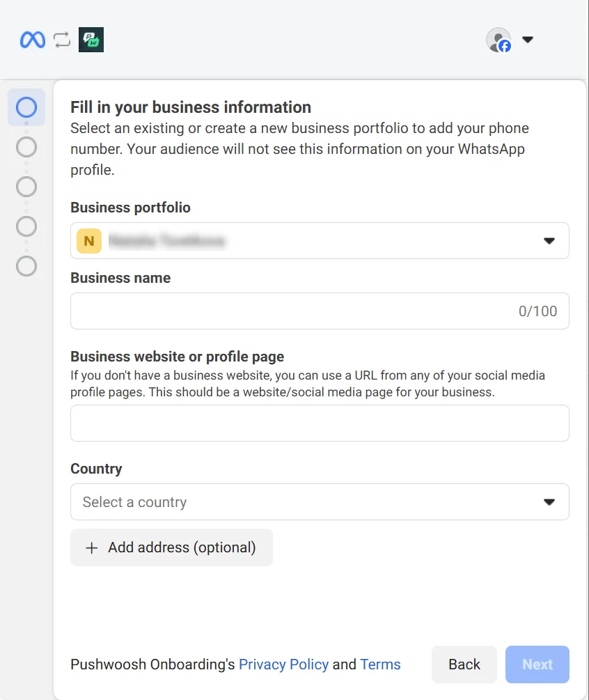Open the Terms link
This screenshot has width=589, height=700.
click(x=380, y=664)
